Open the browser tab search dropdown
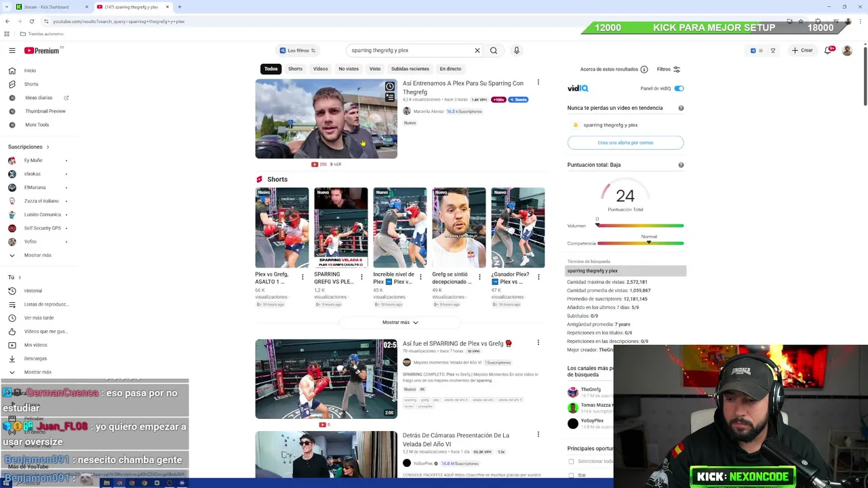Viewport: 868px width, 488px height. point(7,7)
